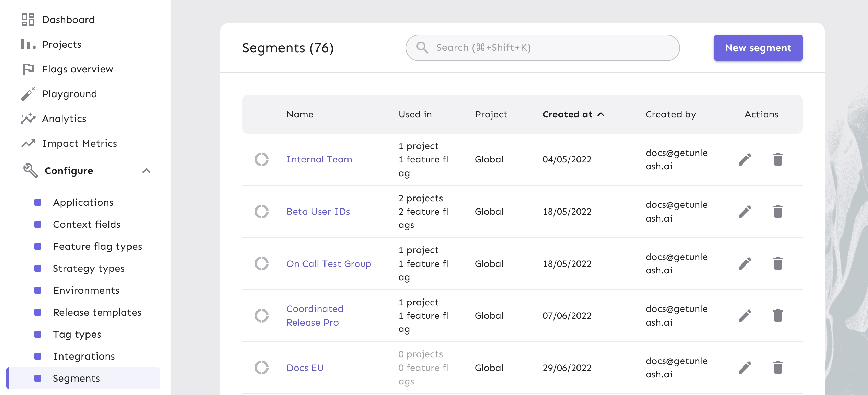Click the Analytics icon

coord(28,118)
